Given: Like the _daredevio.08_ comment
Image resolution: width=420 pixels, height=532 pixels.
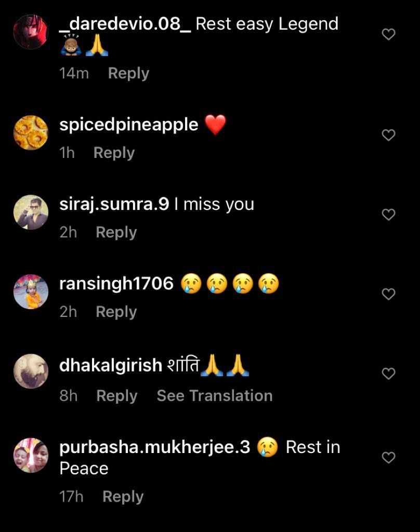Looking at the screenshot, I should [x=388, y=34].
